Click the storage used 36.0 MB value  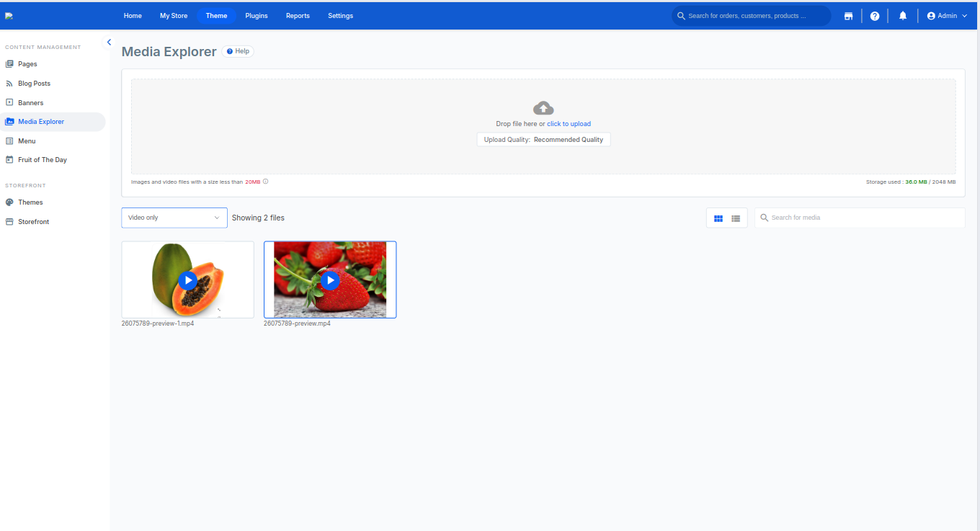(x=916, y=182)
